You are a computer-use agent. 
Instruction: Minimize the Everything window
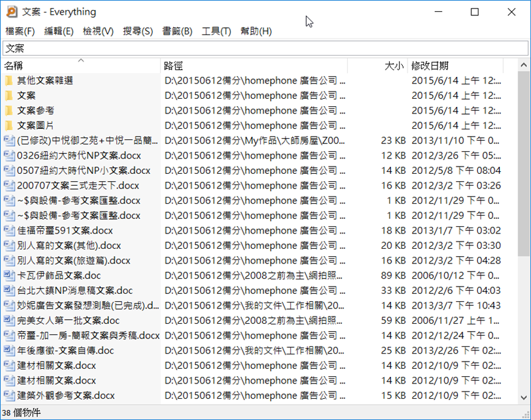[x=439, y=12]
